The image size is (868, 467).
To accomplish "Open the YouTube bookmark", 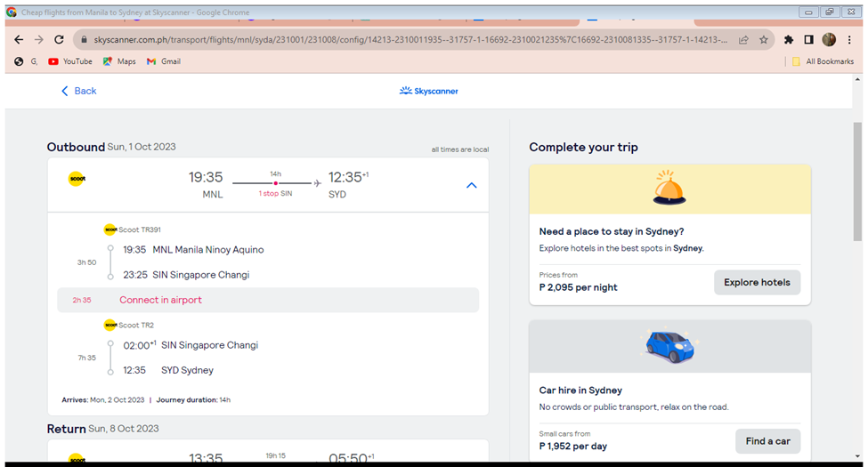I will point(69,61).
